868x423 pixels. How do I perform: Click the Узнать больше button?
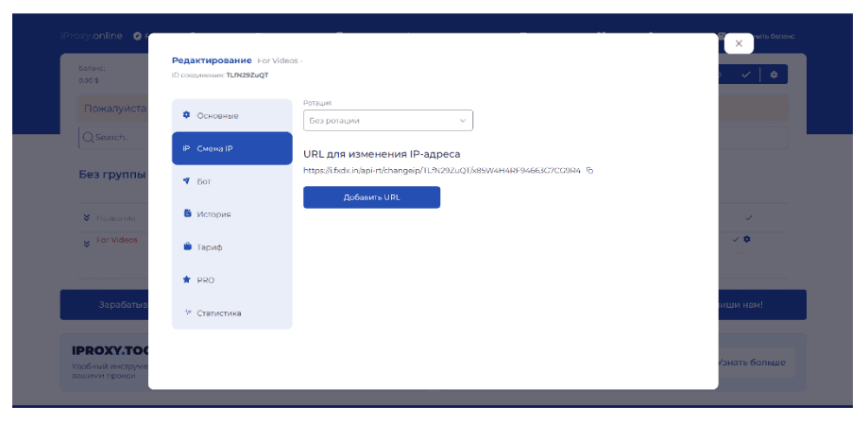pyautogui.click(x=754, y=362)
